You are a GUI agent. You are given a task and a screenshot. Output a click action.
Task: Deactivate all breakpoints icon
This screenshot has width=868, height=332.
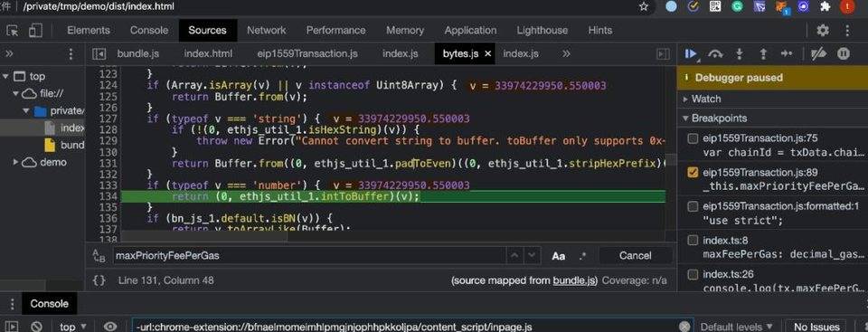(x=818, y=53)
